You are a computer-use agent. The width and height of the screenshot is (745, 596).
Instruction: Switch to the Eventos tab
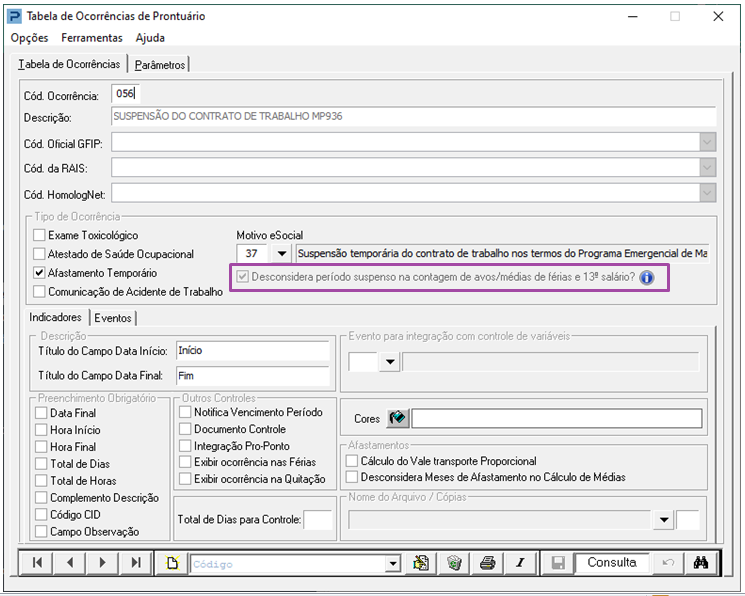[112, 318]
